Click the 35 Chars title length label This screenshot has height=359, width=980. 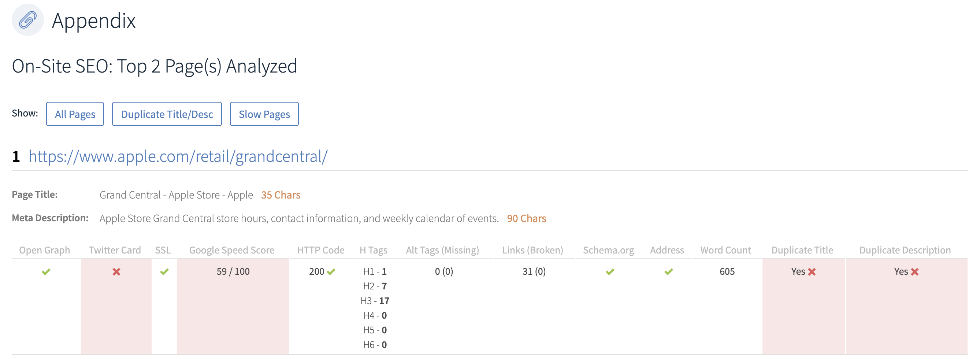tap(281, 195)
